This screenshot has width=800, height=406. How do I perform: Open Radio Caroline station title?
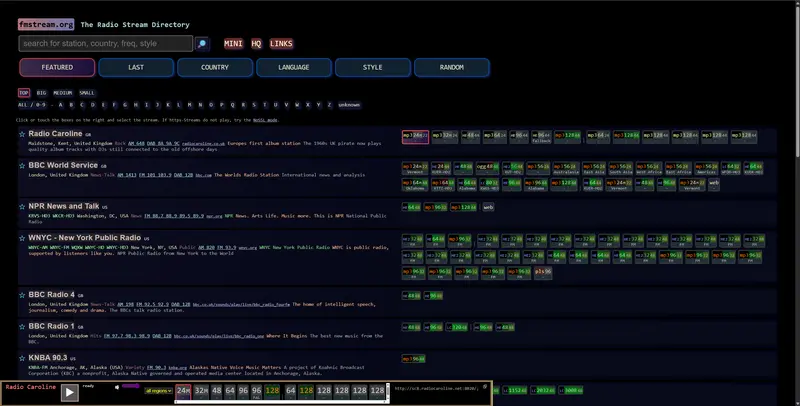point(55,134)
